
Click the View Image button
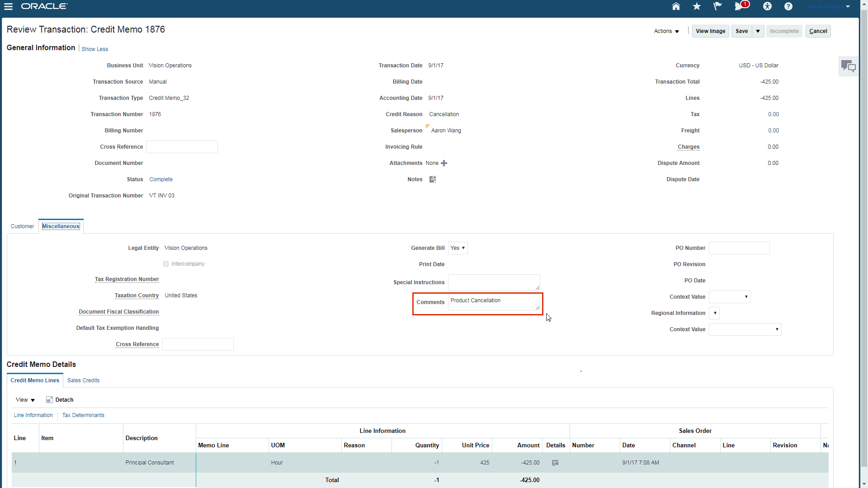(x=710, y=31)
